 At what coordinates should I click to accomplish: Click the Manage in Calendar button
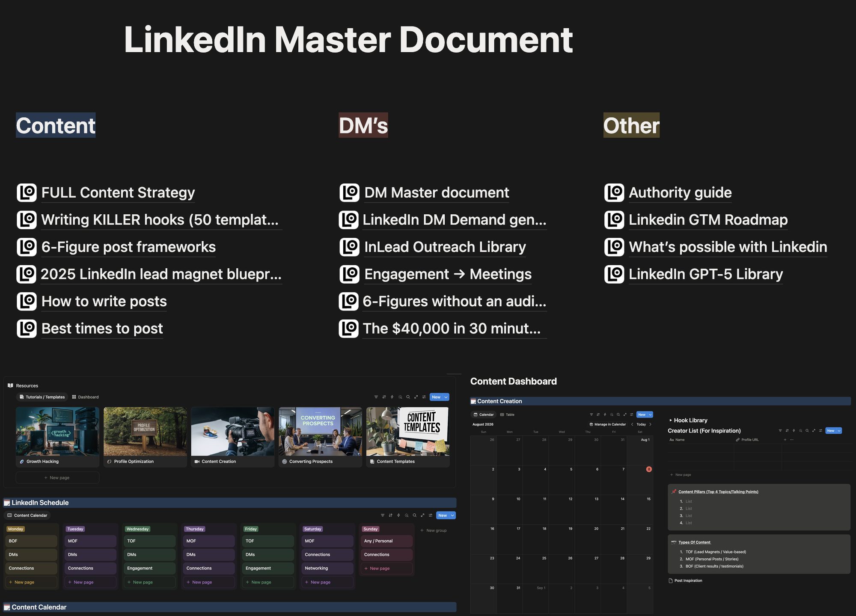point(608,424)
